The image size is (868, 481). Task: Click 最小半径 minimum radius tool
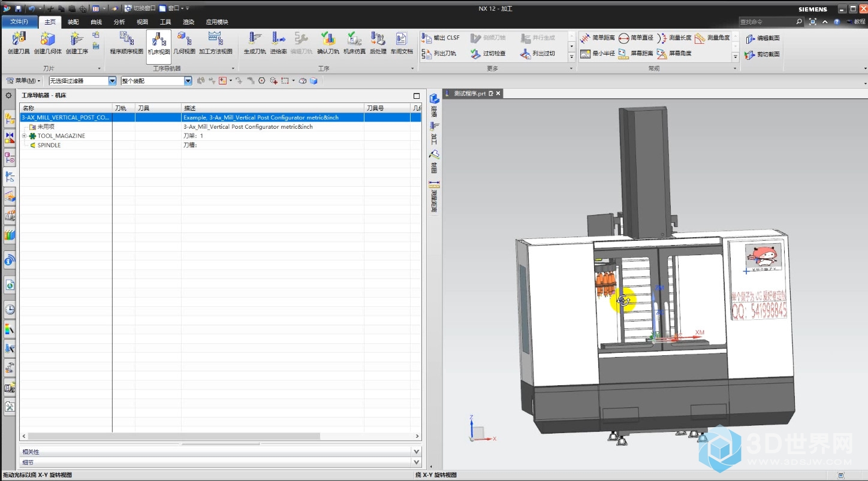click(x=598, y=53)
